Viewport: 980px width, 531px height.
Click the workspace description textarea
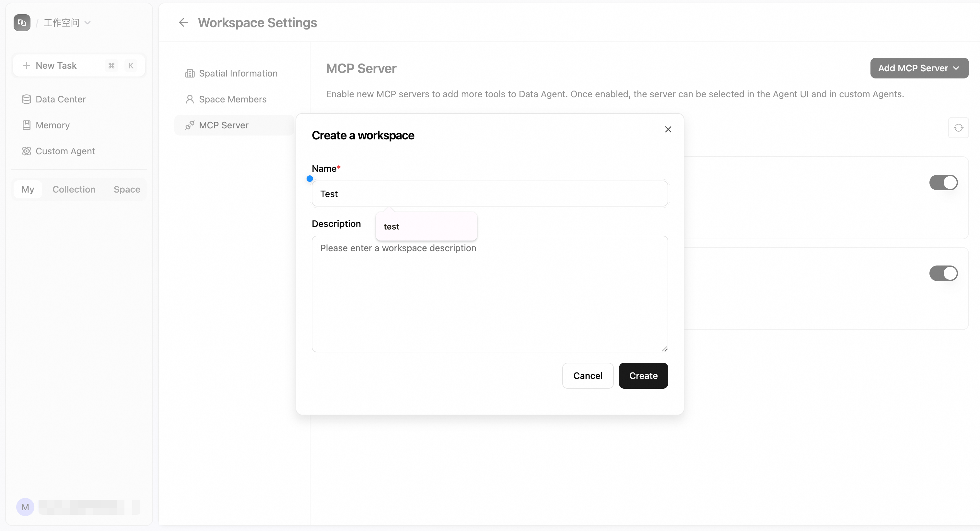[x=490, y=294]
